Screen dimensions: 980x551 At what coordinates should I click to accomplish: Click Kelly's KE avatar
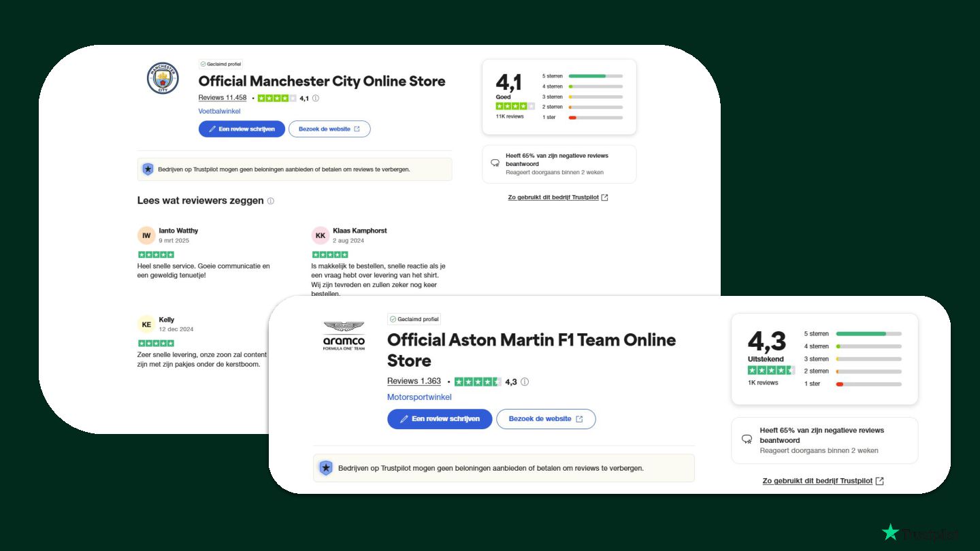pos(146,324)
